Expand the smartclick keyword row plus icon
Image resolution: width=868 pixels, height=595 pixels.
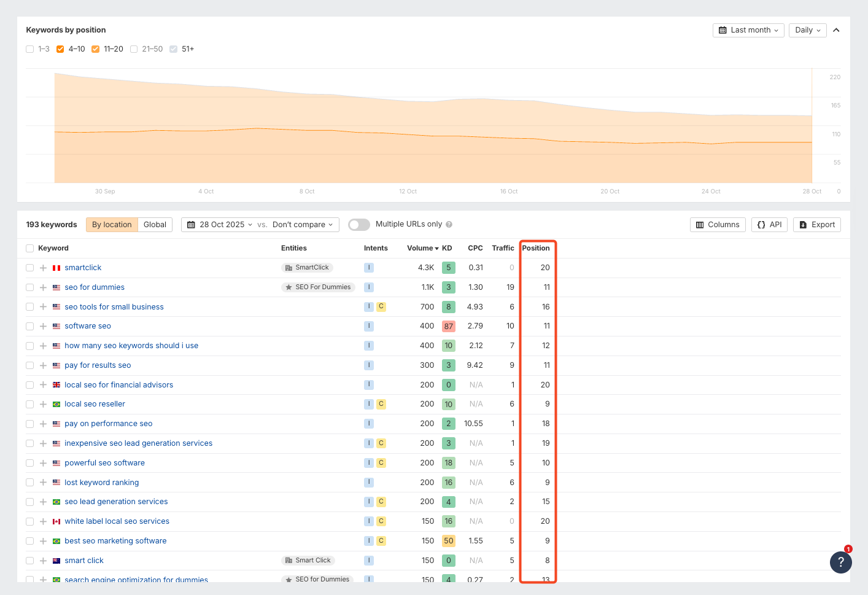[x=43, y=268]
